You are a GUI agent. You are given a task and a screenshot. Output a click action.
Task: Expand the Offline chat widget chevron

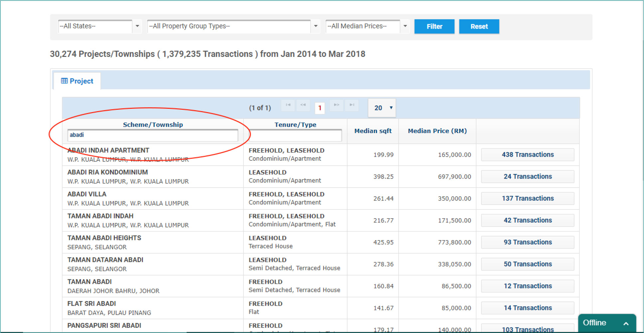click(x=626, y=323)
